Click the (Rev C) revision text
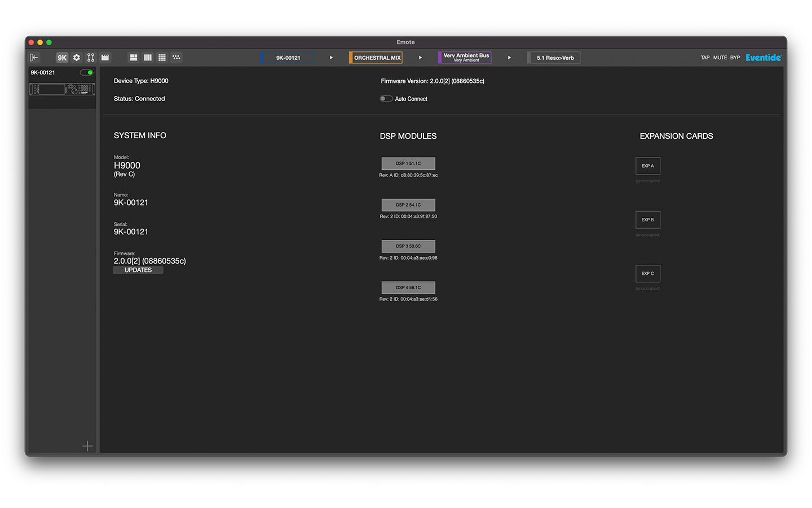812x508 pixels. coord(124,174)
